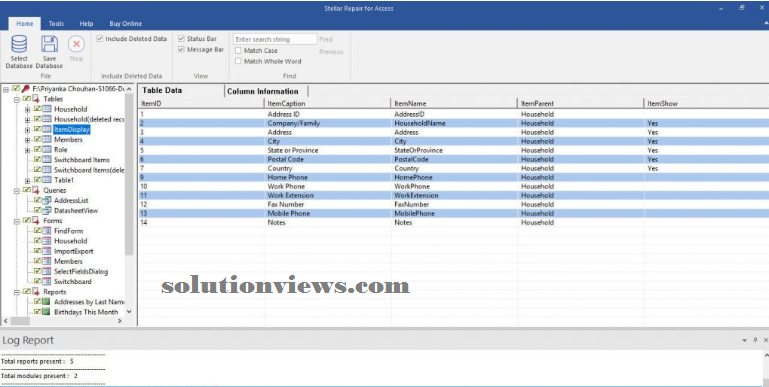Screen dimensions: 769x387
Task: Collapse the Queries node
Action: 17,191
